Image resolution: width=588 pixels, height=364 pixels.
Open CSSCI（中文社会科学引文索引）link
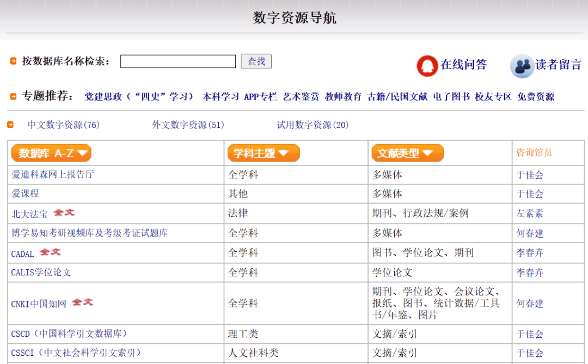tap(77, 353)
